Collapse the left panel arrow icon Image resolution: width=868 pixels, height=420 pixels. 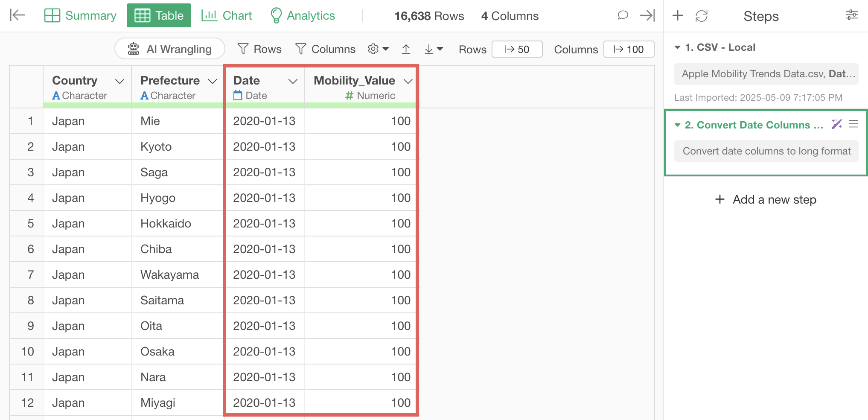(x=17, y=15)
